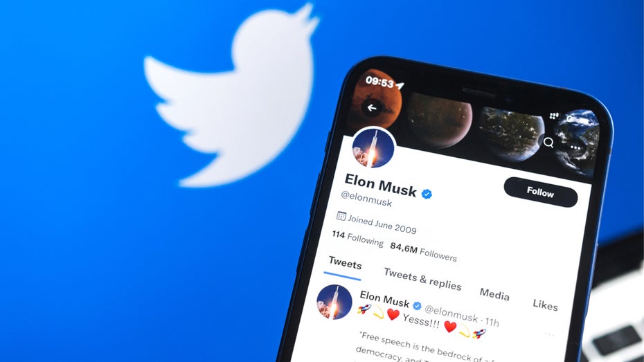The image size is (644, 362).
Task: View the 84,6M Followers list
Action: (x=423, y=251)
